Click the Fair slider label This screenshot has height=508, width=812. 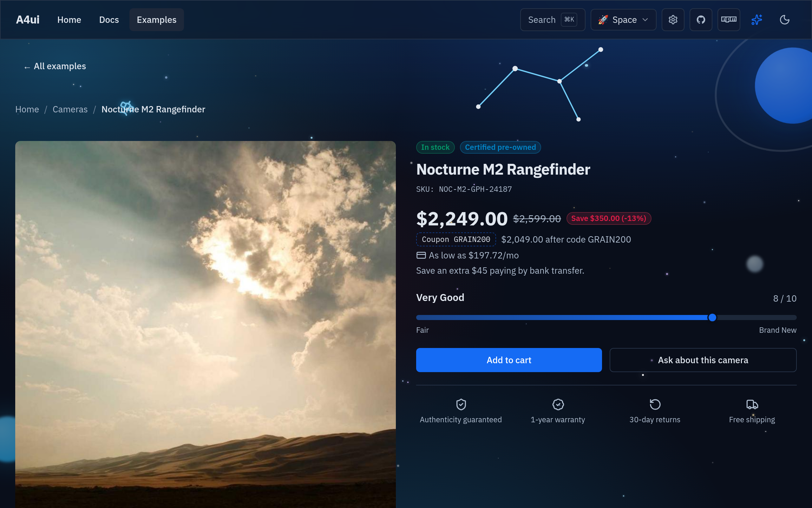coord(422,330)
